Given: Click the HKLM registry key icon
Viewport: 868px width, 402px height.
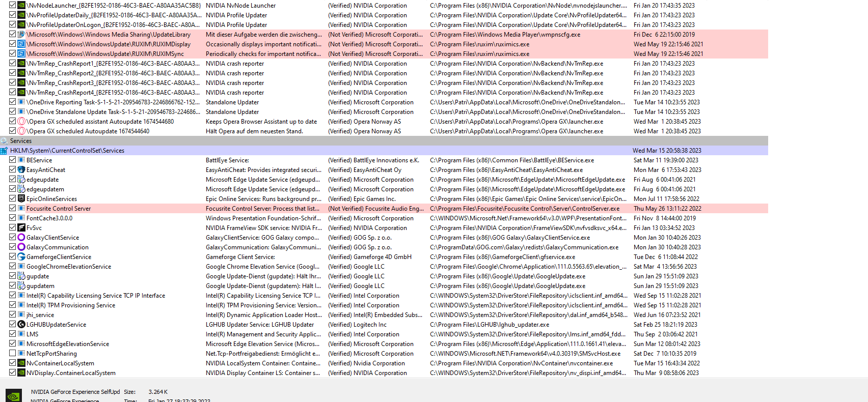Looking at the screenshot, I should pyautogui.click(x=4, y=151).
